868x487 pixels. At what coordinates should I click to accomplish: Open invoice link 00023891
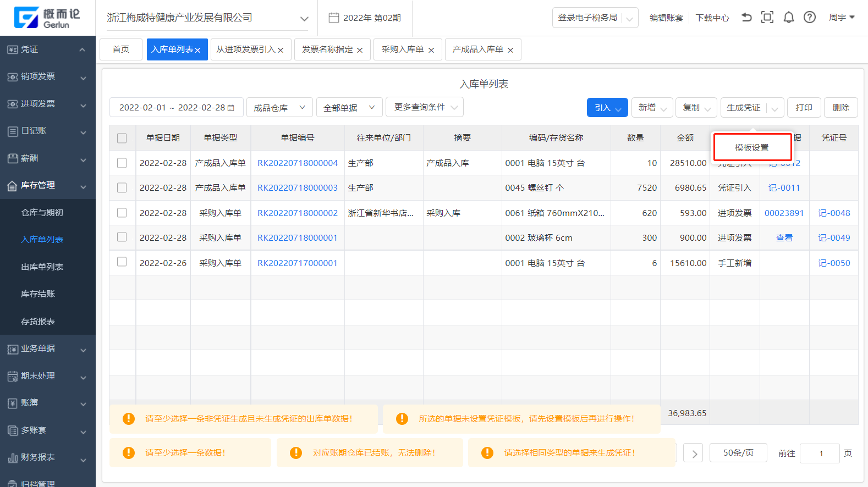point(784,213)
